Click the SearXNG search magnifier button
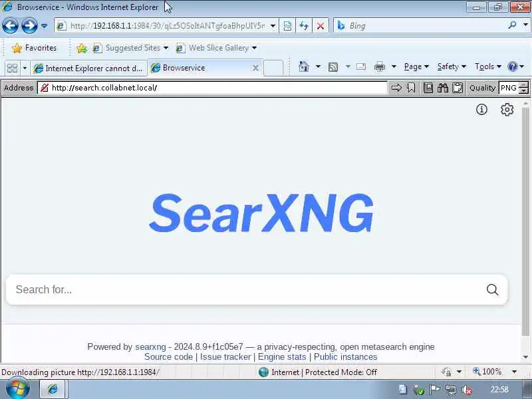The image size is (532, 399). [492, 289]
